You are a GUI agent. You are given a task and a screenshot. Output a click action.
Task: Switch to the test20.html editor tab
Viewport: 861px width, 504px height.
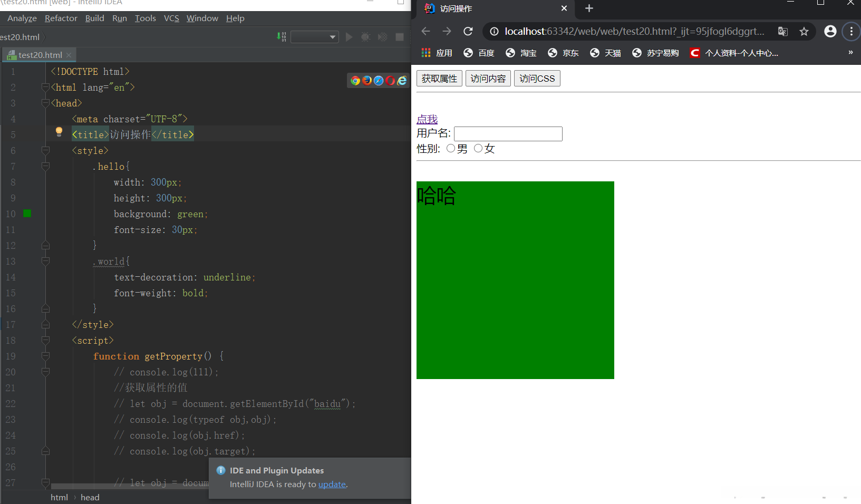pos(40,55)
